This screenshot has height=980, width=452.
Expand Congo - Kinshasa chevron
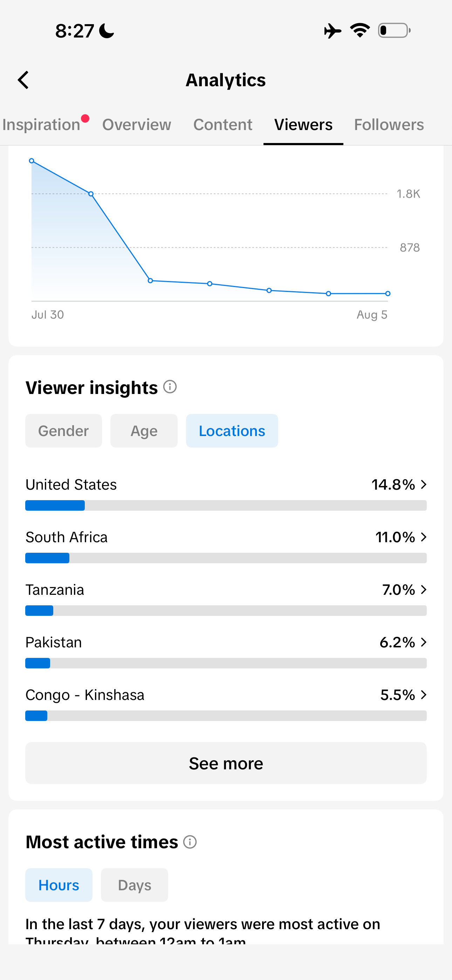(424, 695)
